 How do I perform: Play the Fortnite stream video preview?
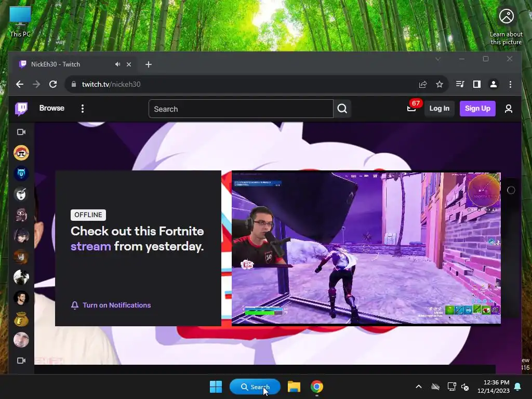[366, 248]
